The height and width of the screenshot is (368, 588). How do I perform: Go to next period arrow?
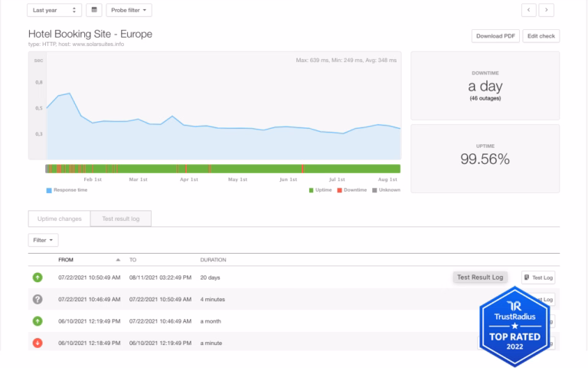(x=547, y=10)
